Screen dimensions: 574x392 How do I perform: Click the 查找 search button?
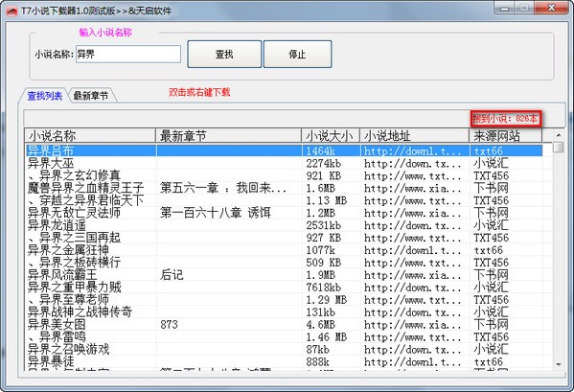tap(224, 55)
